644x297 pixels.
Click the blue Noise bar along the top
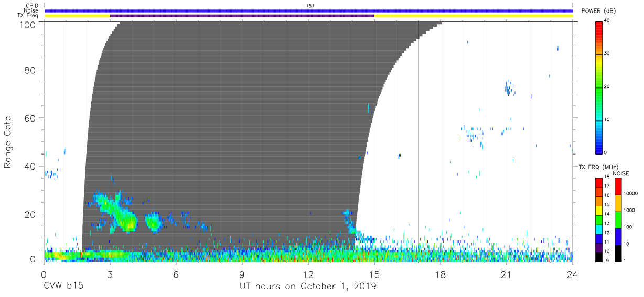pos(308,10)
